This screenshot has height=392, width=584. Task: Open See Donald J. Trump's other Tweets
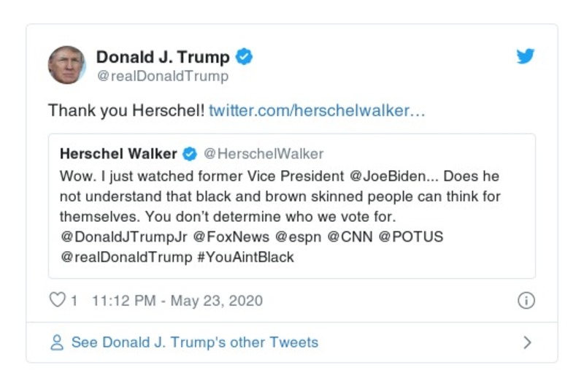(194, 342)
